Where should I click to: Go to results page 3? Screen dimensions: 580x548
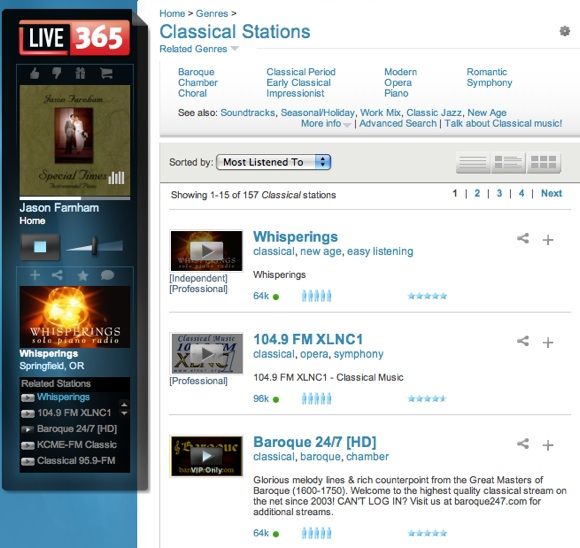[499, 193]
